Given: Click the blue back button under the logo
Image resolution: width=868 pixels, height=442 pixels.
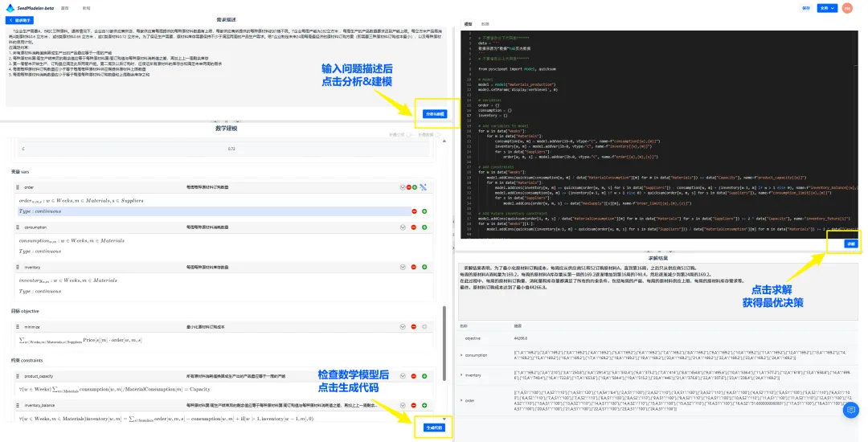Looking at the screenshot, I should coord(19,20).
